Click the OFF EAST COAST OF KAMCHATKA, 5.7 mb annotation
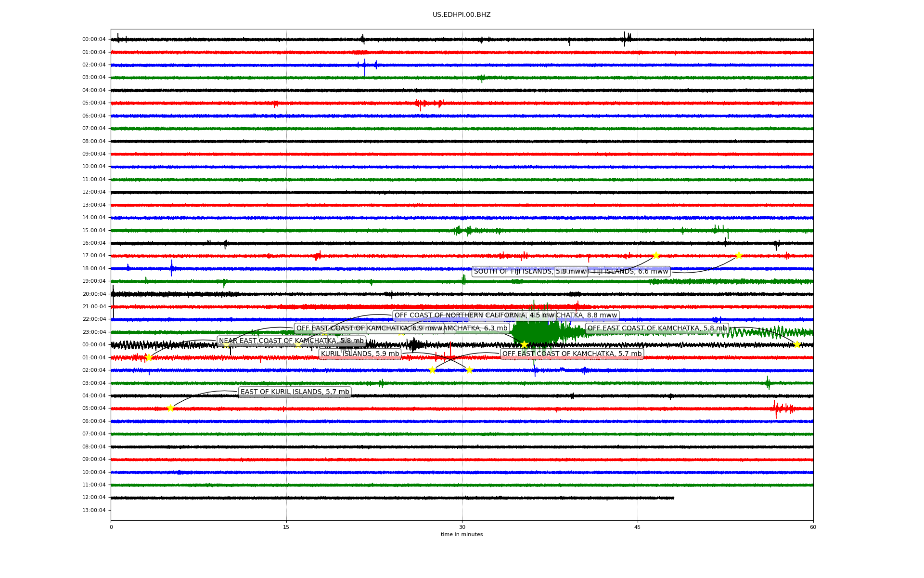This screenshot has height=578, width=924. 572,354
